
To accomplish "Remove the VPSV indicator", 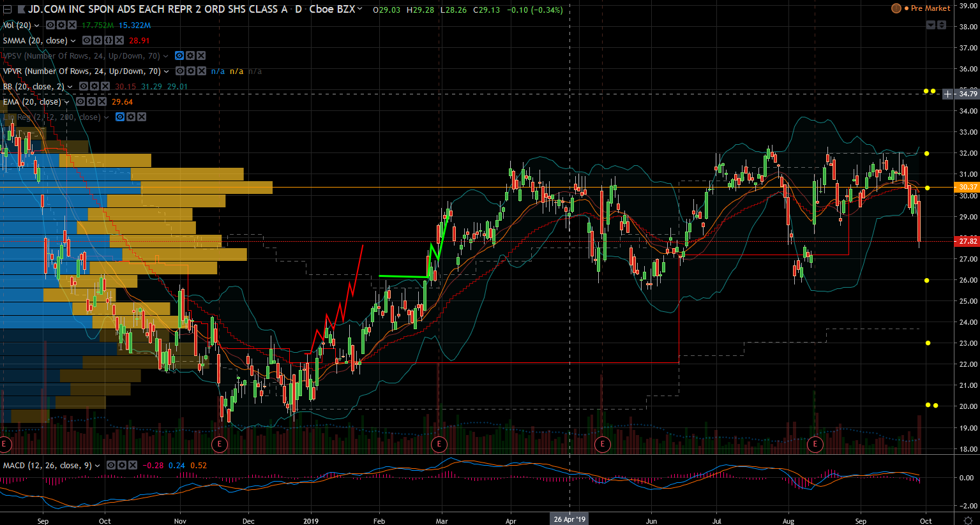I will [201, 56].
